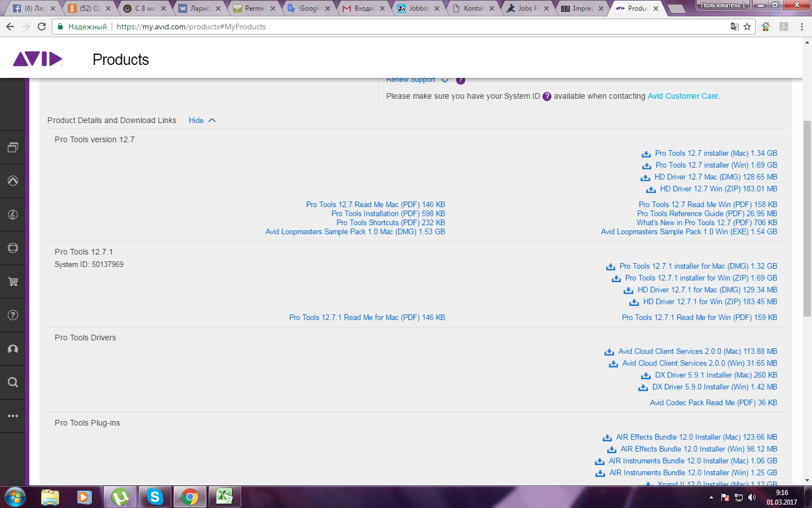
Task: Switch to the Jobbörse tab
Action: point(419,8)
